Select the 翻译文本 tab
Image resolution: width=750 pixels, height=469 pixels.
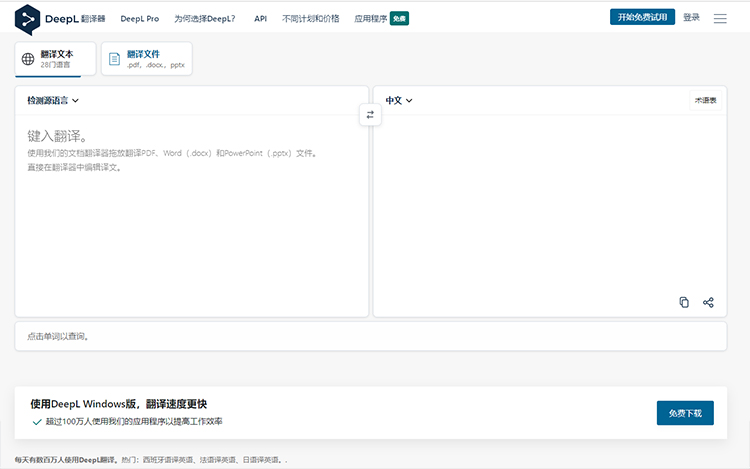57,59
